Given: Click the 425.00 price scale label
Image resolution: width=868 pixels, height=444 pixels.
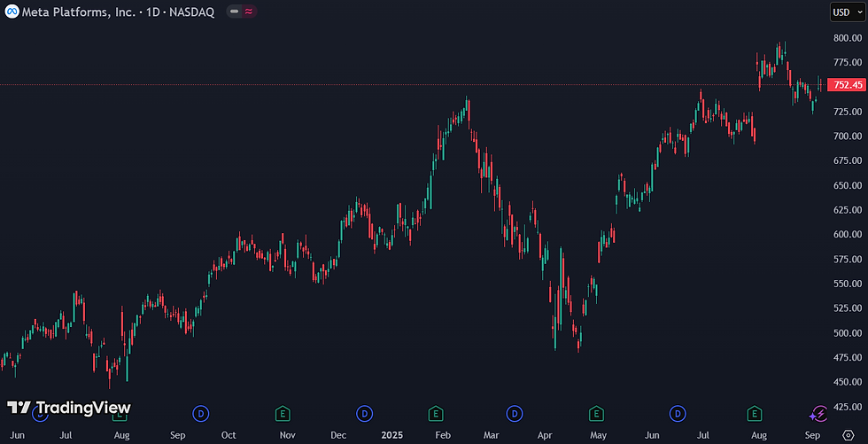Looking at the screenshot, I should [x=849, y=407].
